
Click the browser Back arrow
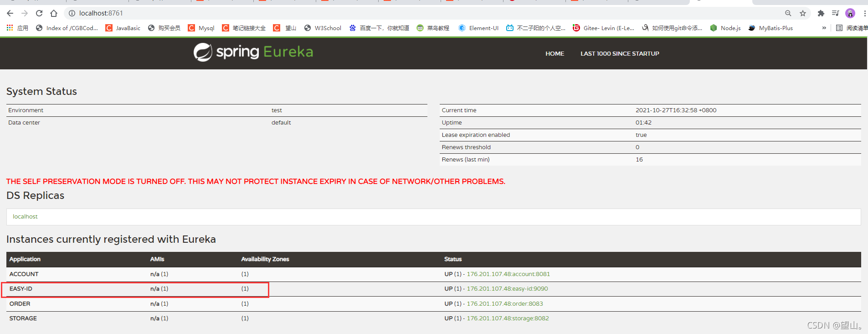pyautogui.click(x=10, y=13)
